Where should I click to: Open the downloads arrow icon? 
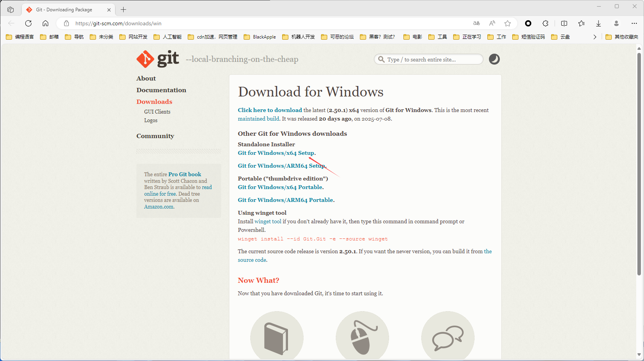(x=599, y=23)
